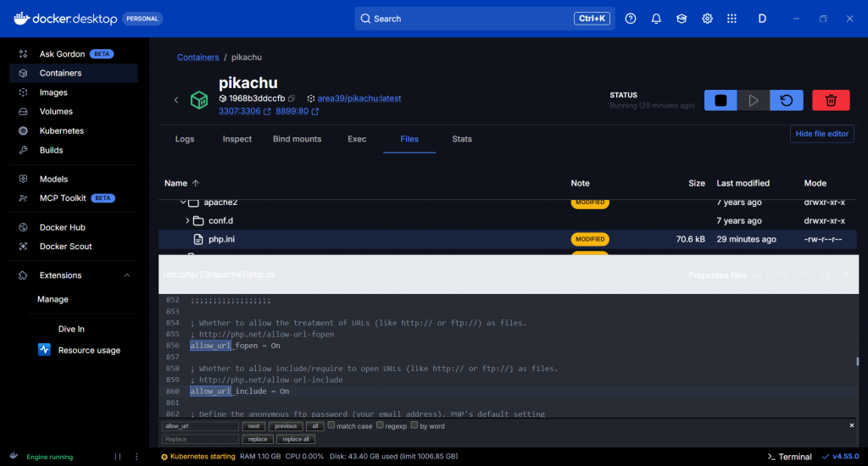
Task: Click the Replace text field
Action: 200,440
